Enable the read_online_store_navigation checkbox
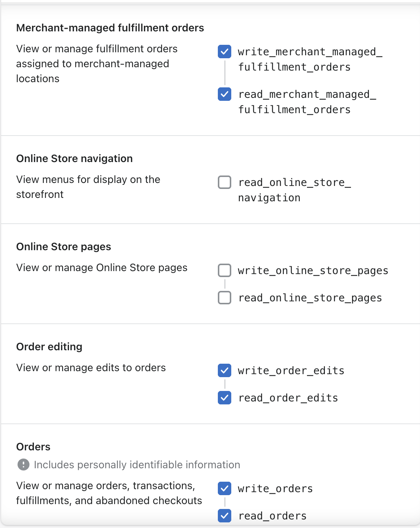The image size is (420, 528). click(x=225, y=182)
